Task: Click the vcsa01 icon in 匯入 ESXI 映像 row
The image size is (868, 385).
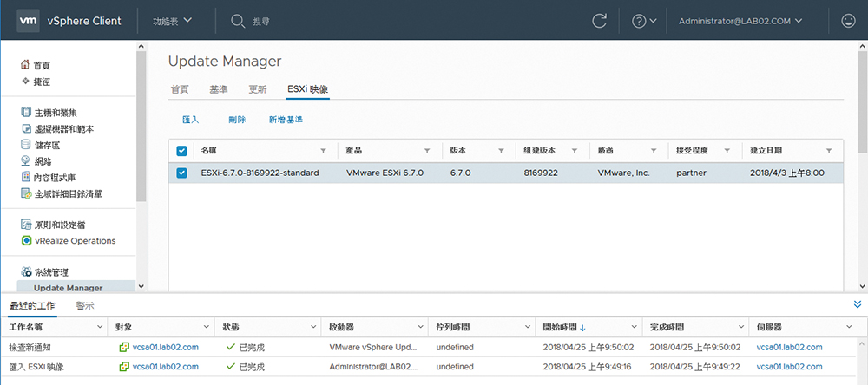Action: click(x=124, y=367)
